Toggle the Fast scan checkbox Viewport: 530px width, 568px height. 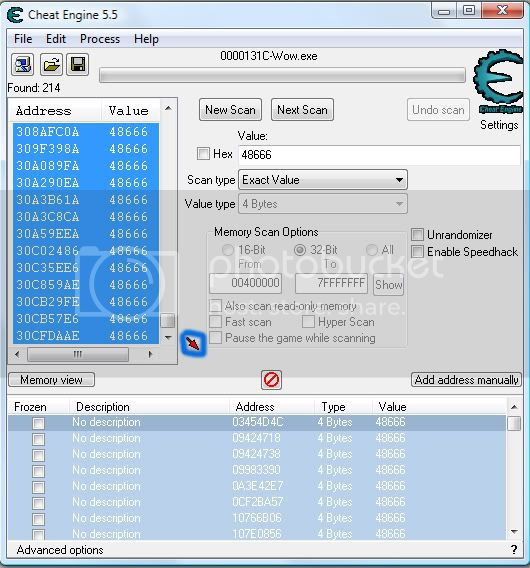215,321
